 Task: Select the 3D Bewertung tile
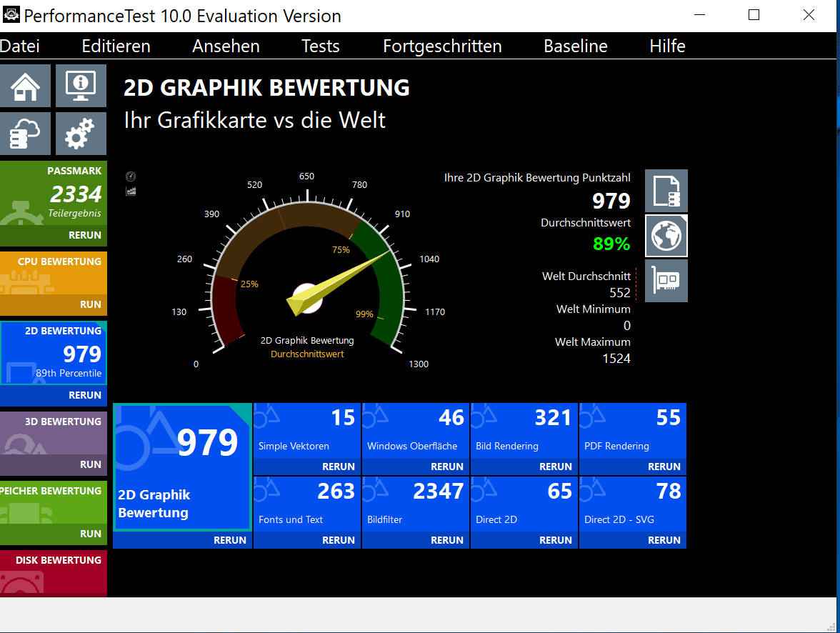[54, 432]
